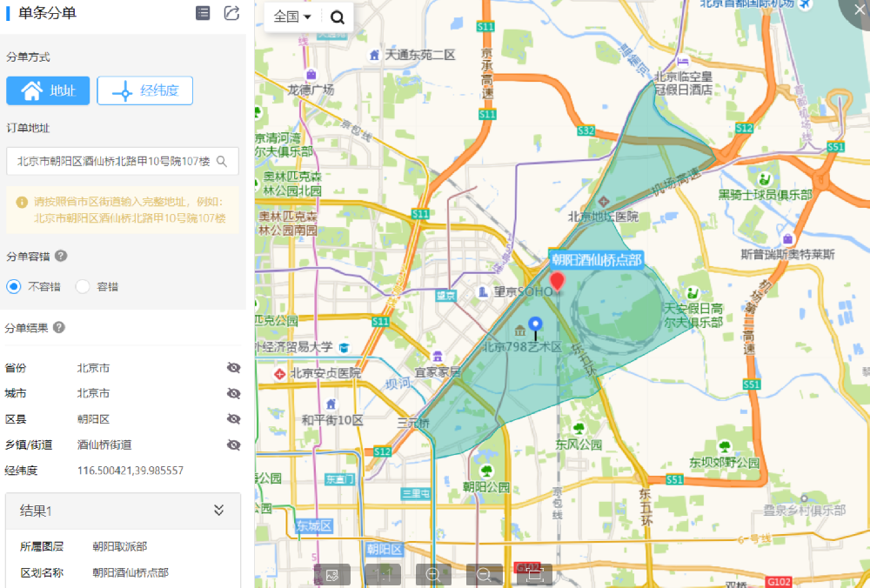Click the 北京临空皇冠假日酒店 hotel icon
Screen dimensions: 870x588
[x=684, y=62]
